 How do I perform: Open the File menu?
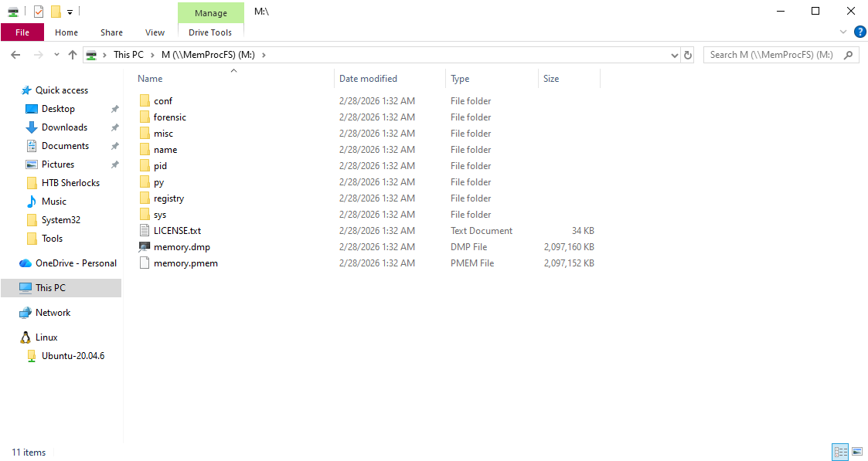[22, 32]
